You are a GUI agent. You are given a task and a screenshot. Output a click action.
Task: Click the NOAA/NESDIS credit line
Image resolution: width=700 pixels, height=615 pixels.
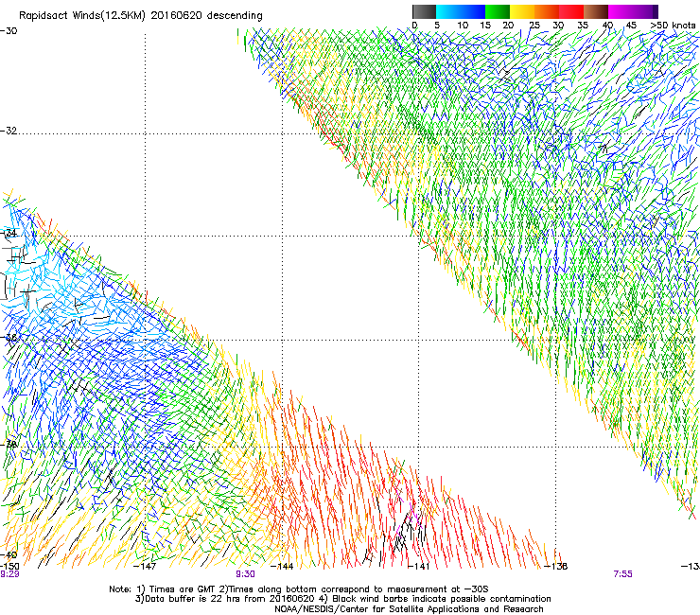point(409,609)
